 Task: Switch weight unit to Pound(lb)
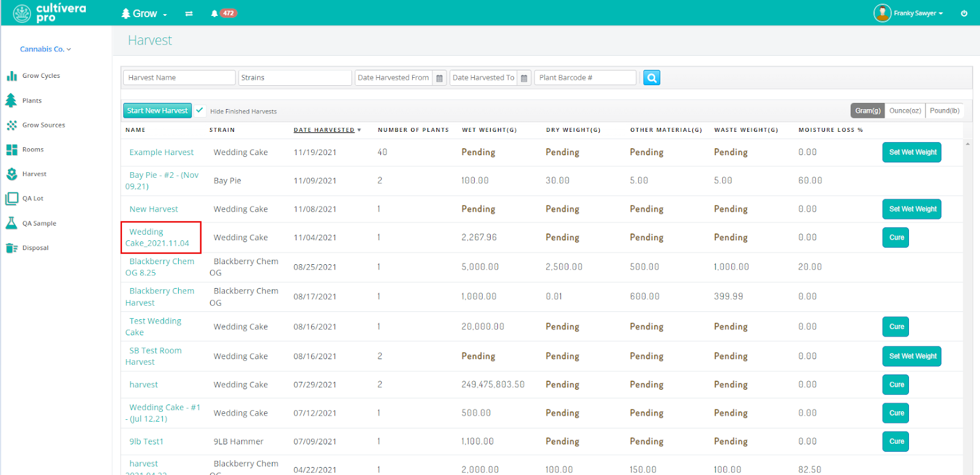coord(944,110)
